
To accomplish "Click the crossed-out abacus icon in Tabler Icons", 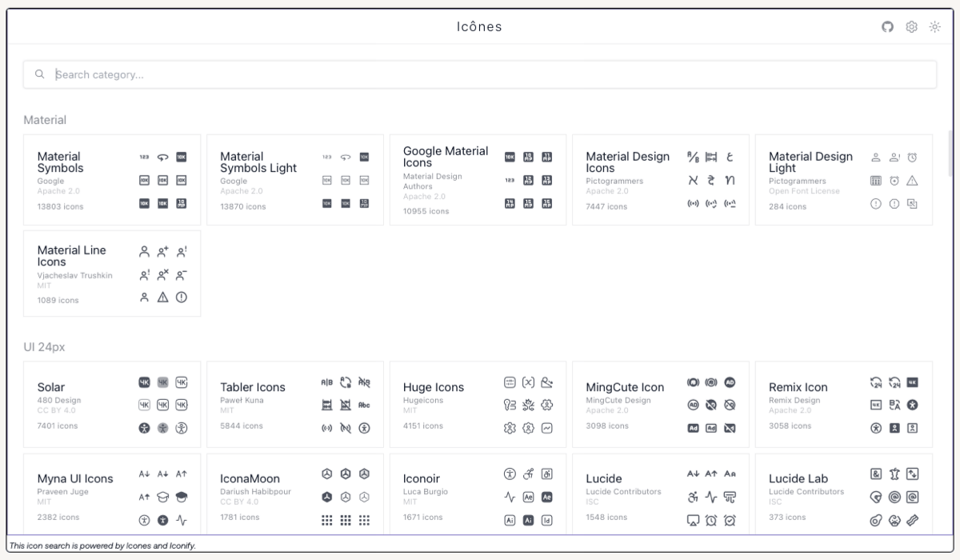I will coord(346,405).
